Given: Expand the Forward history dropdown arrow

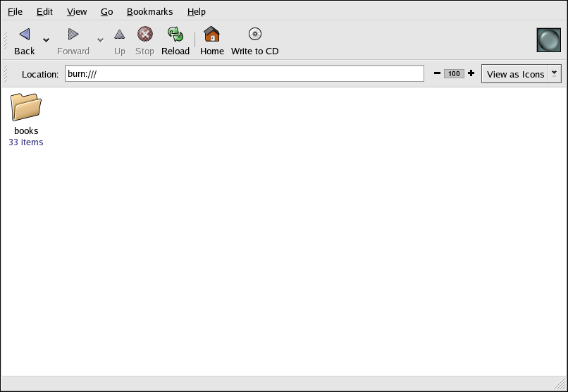Looking at the screenshot, I should pyautogui.click(x=100, y=40).
